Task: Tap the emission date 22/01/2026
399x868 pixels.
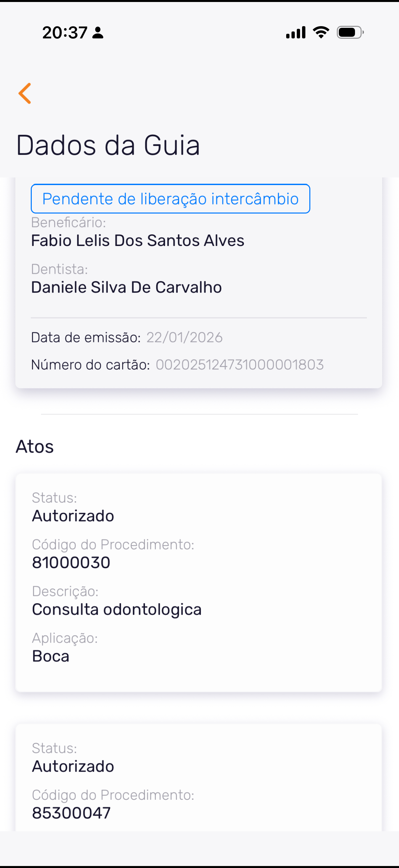Action: click(x=185, y=337)
